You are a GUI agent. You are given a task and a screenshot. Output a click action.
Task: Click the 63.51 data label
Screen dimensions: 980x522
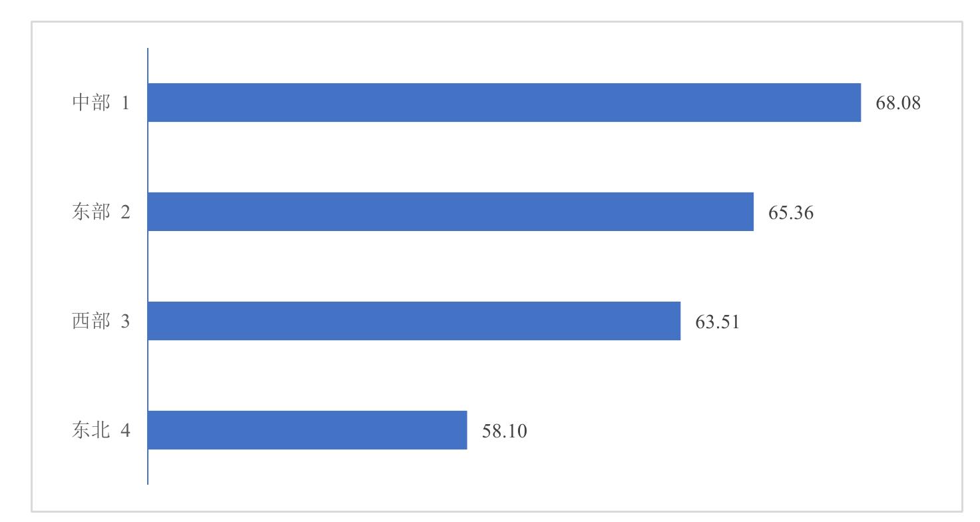(x=718, y=322)
